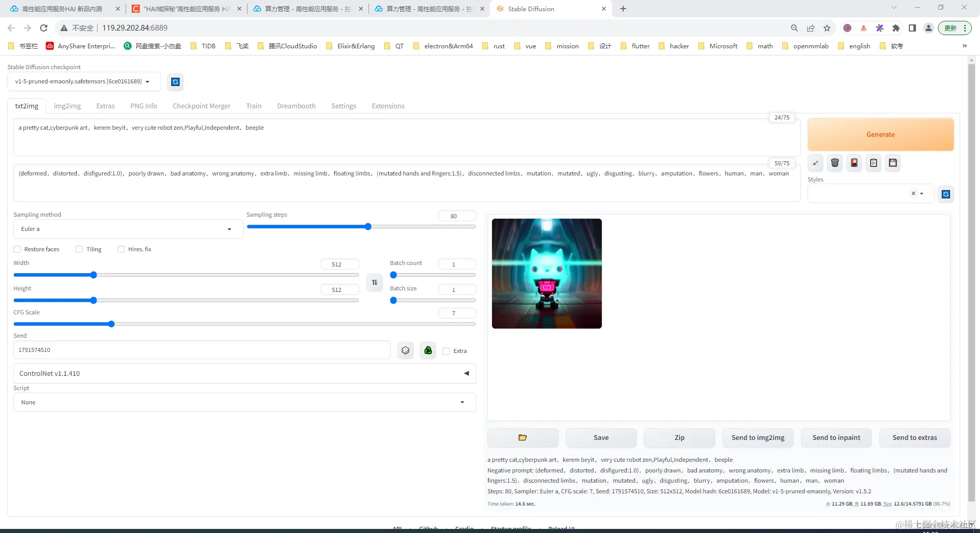Open the Script dropdown
This screenshot has height=533, width=980.
pyautogui.click(x=244, y=402)
